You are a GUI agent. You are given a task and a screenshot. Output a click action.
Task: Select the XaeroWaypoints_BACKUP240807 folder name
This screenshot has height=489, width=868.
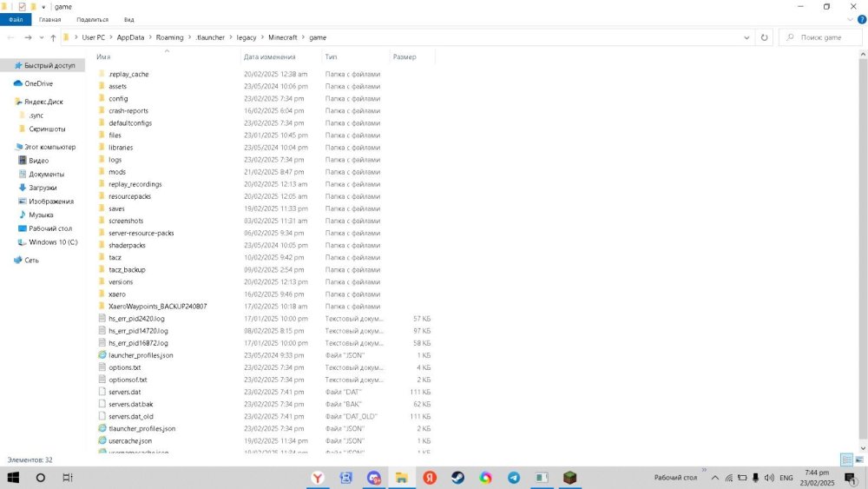coord(158,307)
